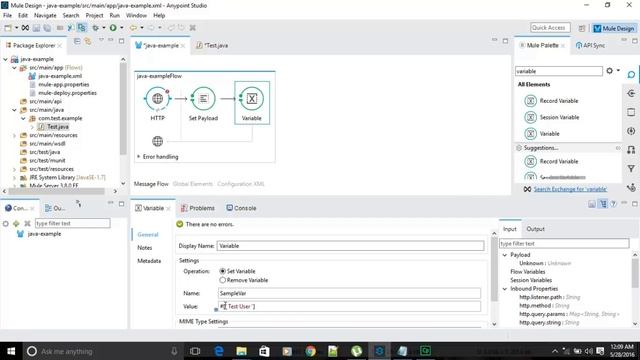
Task: Collapse the java-example project node
Action: coord(5,59)
